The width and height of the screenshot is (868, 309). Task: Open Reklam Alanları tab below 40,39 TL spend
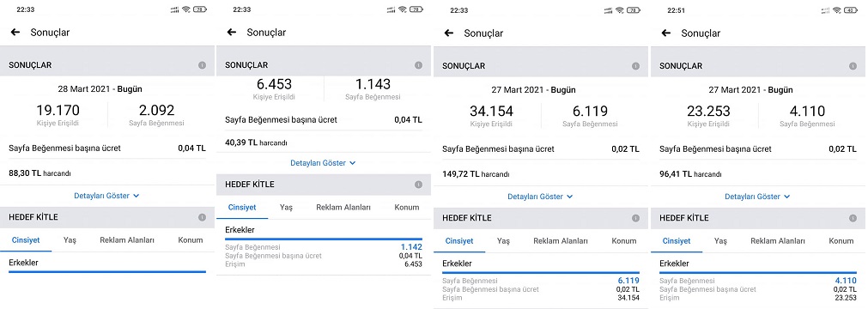pos(343,207)
